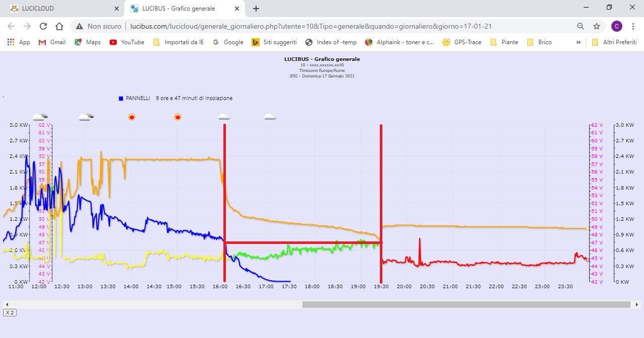Open the Apps grid bookmark
The width and height of the screenshot is (644, 338).
(x=19, y=42)
